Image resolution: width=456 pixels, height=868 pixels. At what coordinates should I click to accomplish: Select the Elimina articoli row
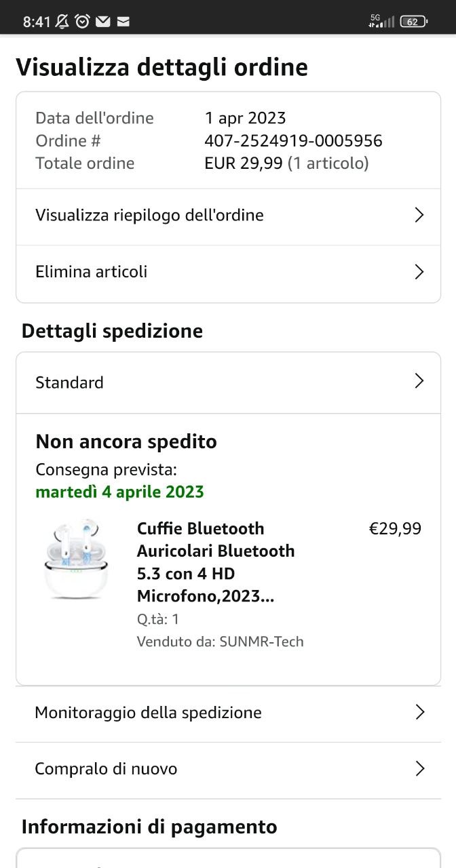[92, 272]
